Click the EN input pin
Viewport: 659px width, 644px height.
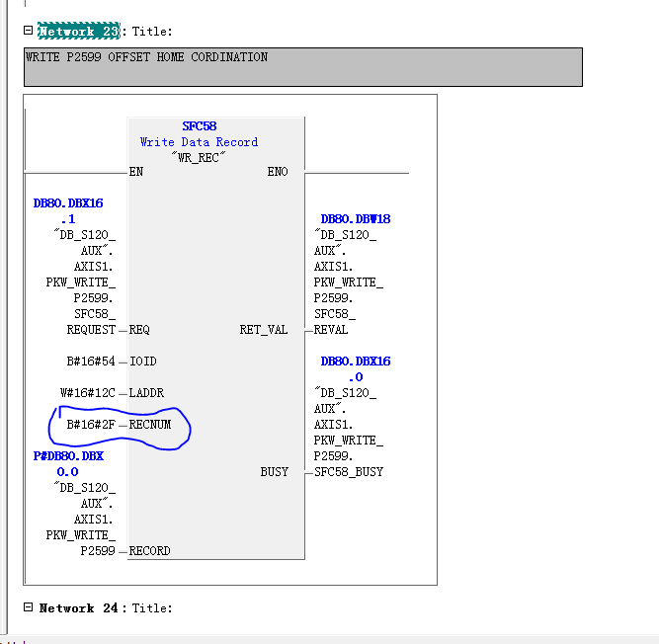click(x=136, y=172)
